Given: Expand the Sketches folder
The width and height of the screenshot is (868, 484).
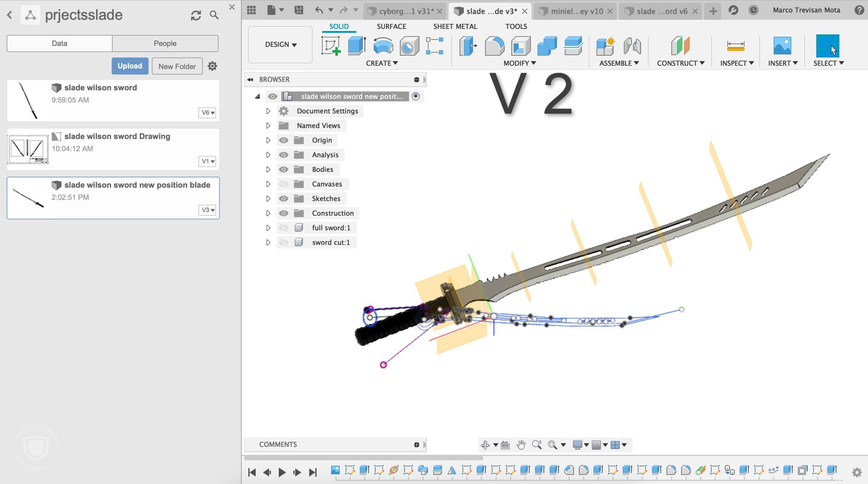Looking at the screenshot, I should (268, 198).
